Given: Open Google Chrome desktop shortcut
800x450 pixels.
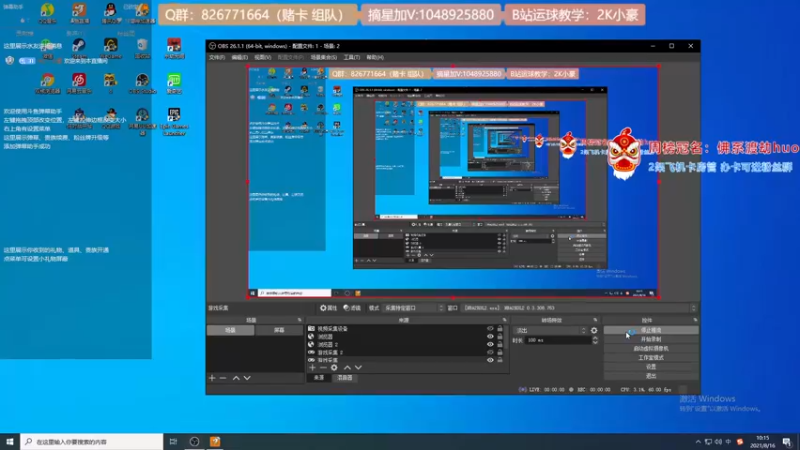Looking at the screenshot, I should click(x=47, y=83).
